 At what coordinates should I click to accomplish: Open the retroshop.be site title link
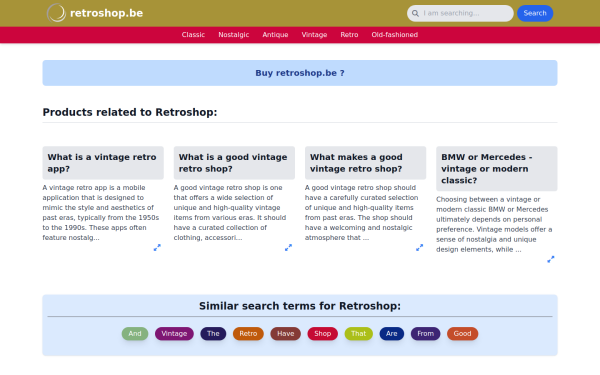coord(106,13)
